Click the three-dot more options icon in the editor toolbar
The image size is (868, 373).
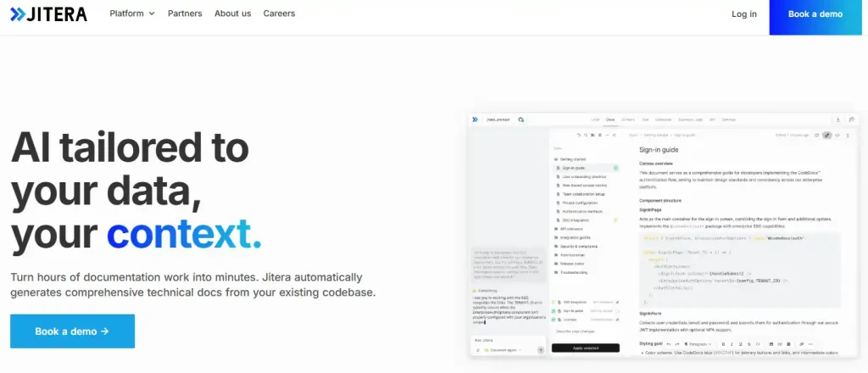[x=810, y=344]
